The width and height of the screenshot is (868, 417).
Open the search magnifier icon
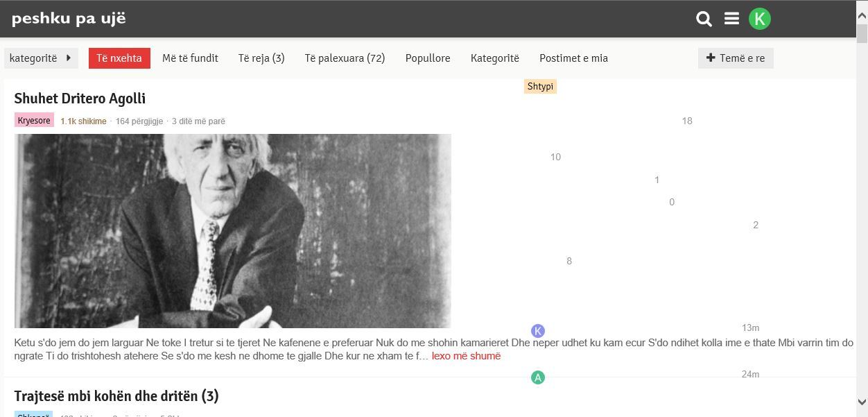[704, 19]
